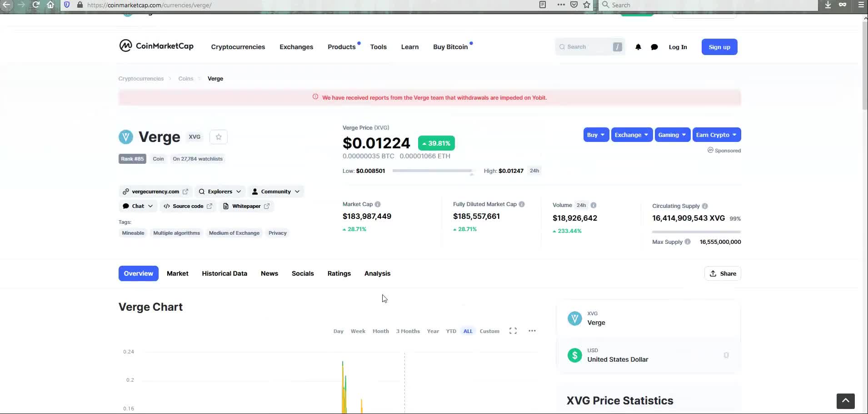Switch to the Historical Data tab
868x414 pixels.
click(224, 273)
